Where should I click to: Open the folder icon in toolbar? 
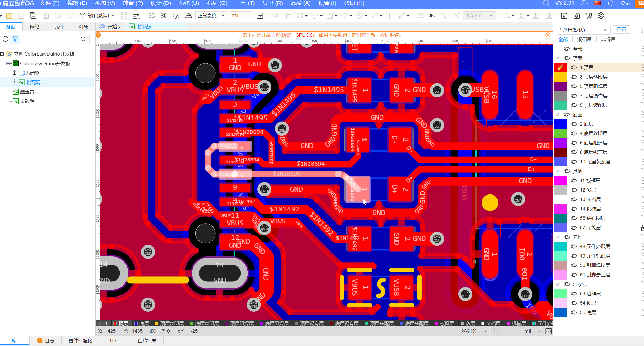9,16
